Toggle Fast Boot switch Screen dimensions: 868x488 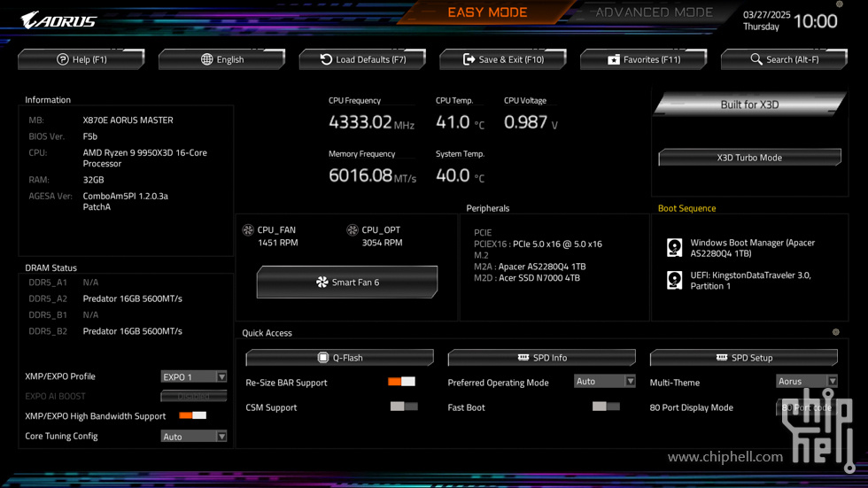point(606,407)
